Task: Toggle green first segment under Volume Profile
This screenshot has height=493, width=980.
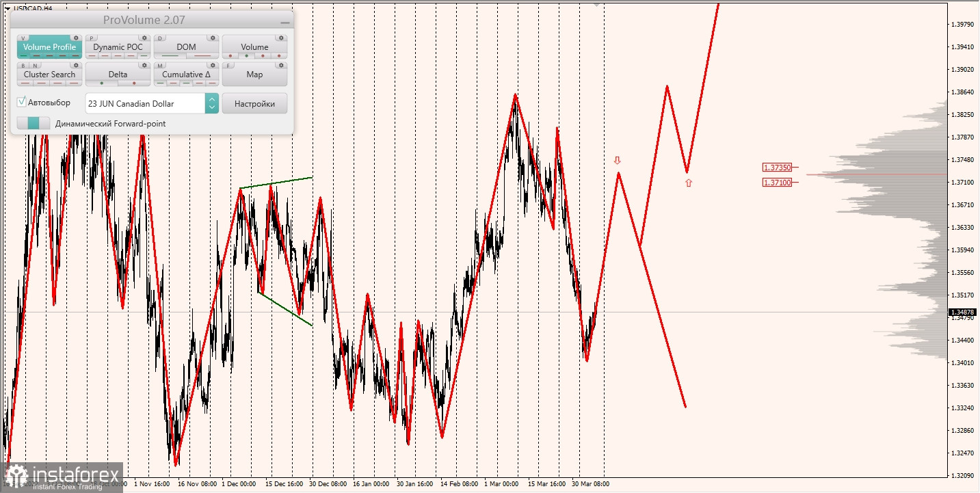Action: 24,55
